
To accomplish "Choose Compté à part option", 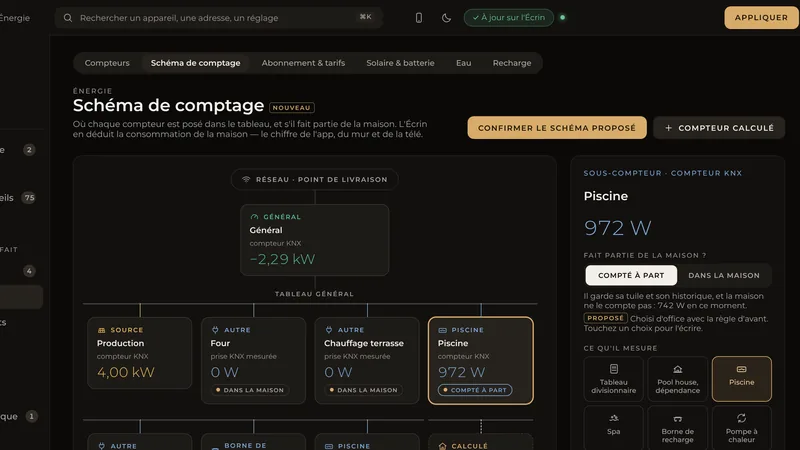I will click(x=631, y=276).
